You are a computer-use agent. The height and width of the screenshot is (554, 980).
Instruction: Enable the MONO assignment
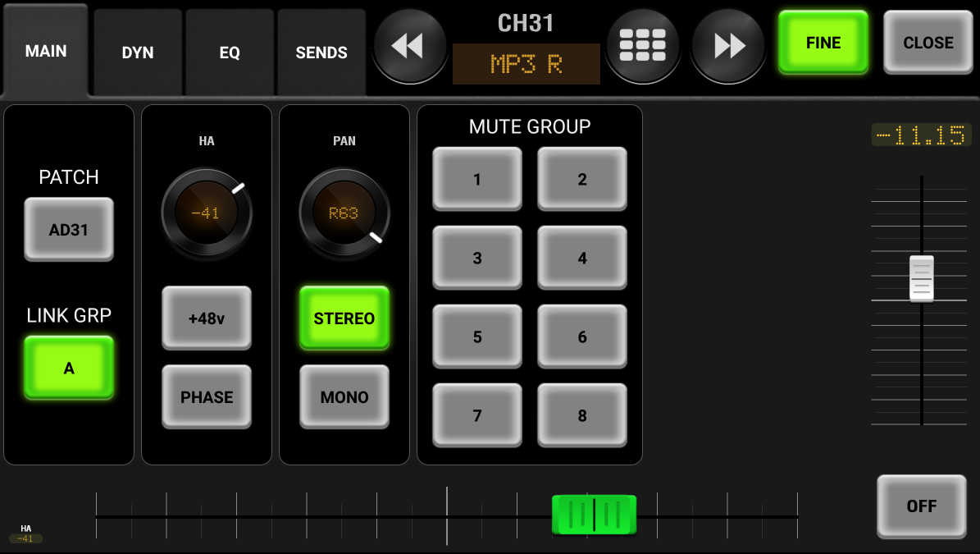click(x=344, y=396)
